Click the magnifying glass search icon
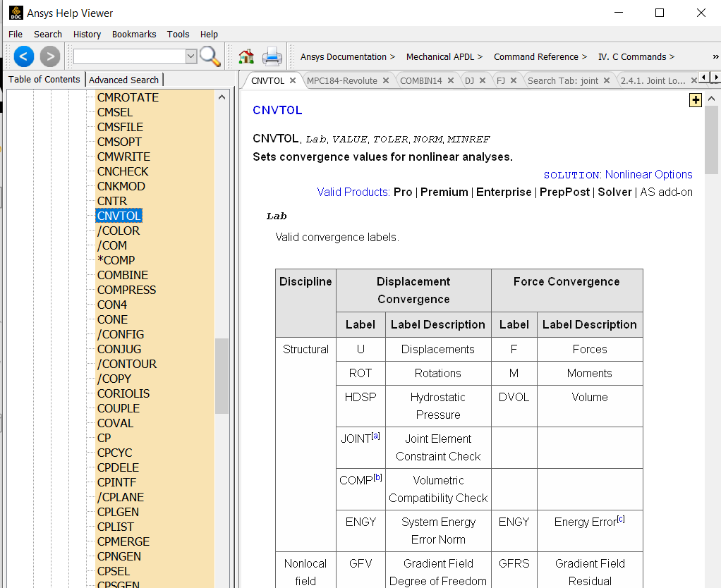The image size is (721, 588). click(210, 56)
